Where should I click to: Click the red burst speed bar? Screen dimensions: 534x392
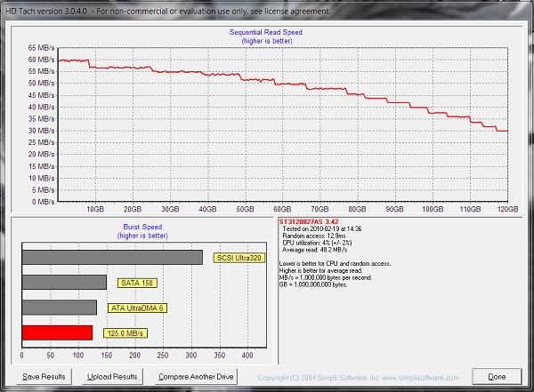tap(57, 332)
